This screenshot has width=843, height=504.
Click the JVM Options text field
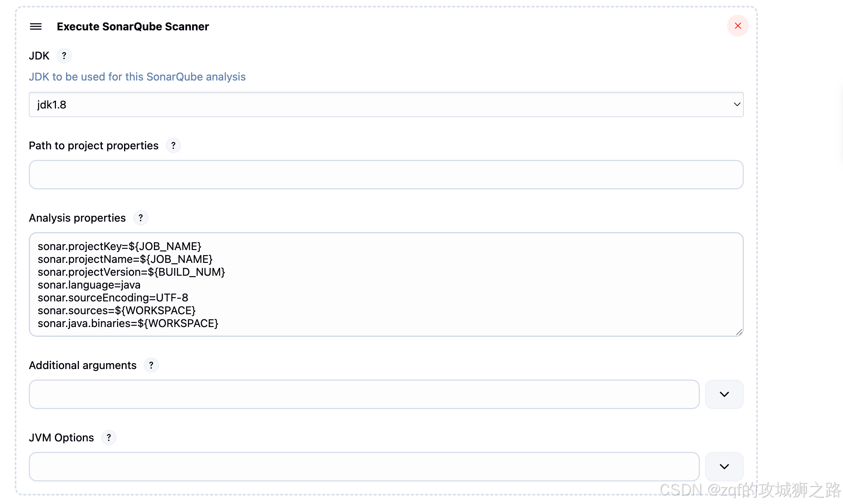(x=364, y=467)
